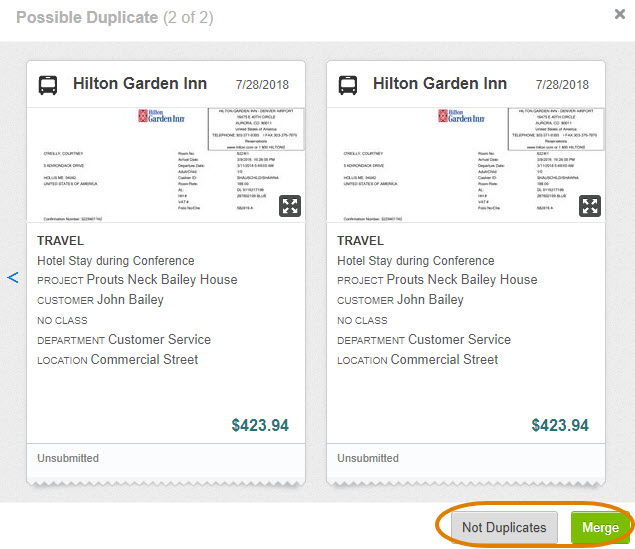Viewport: 635px width, 549px height.
Task: Click Prouts Neck Bailey House on left card
Action: coord(162,280)
